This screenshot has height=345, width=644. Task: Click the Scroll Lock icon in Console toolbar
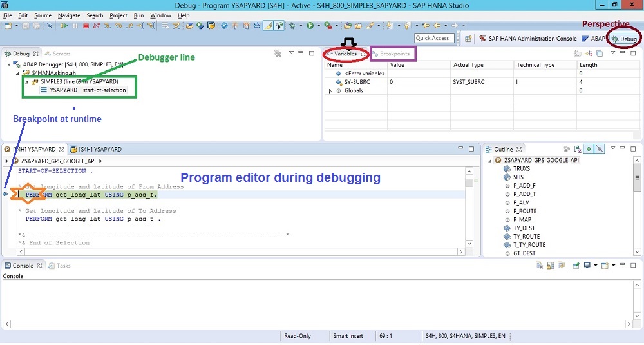click(x=551, y=266)
